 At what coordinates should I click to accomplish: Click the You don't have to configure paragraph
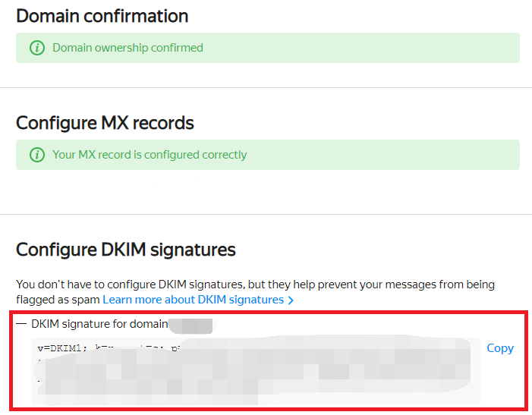[x=255, y=285]
